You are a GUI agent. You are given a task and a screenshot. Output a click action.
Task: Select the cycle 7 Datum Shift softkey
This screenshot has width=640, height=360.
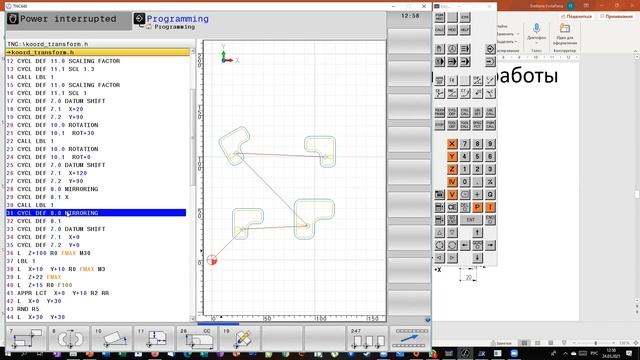27,338
